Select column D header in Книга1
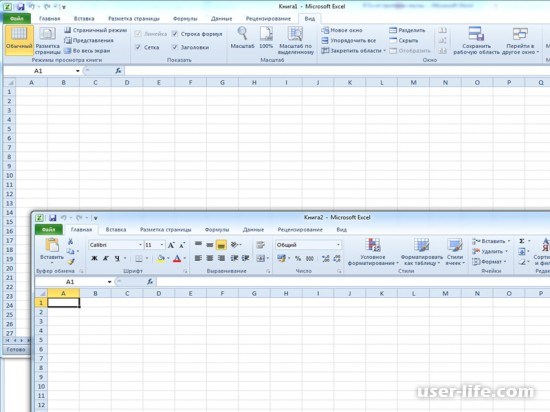 (x=127, y=83)
